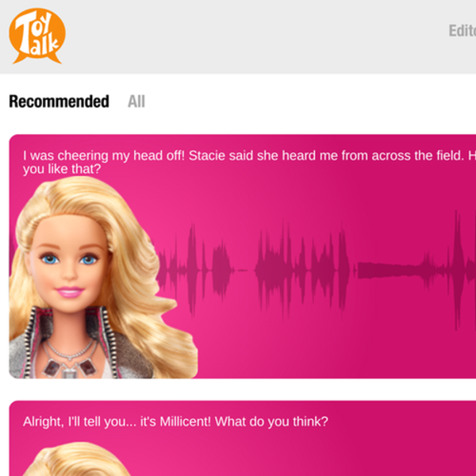Click the Barbie doll image in first card
The image size is (476, 476).
pos(103,278)
